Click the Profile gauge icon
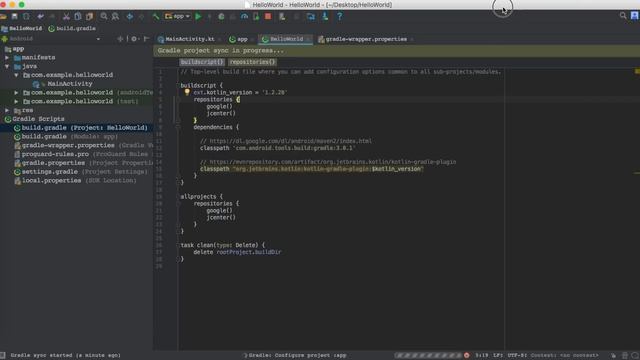The width and height of the screenshot is (640, 360). pos(244,17)
